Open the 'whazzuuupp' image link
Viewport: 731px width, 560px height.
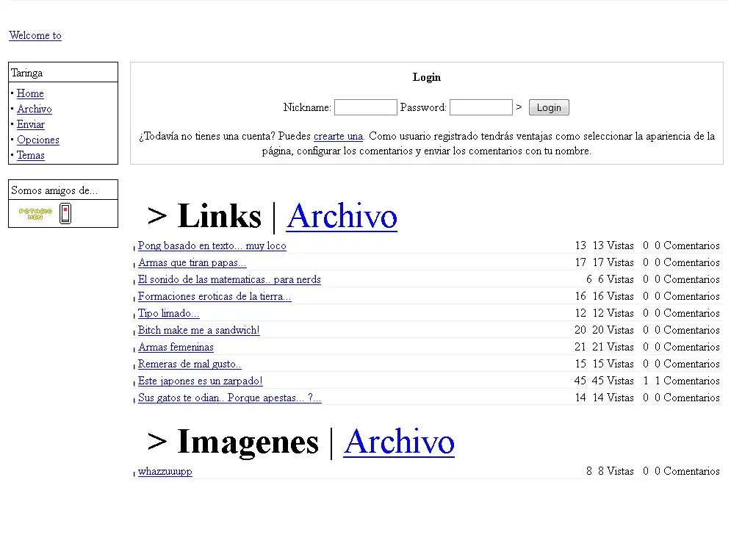[x=165, y=471]
